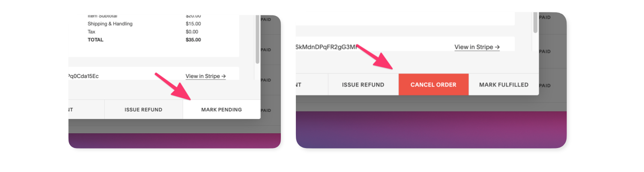Select the transaction ID ending in Pq0Cda15Ec

coord(83,76)
